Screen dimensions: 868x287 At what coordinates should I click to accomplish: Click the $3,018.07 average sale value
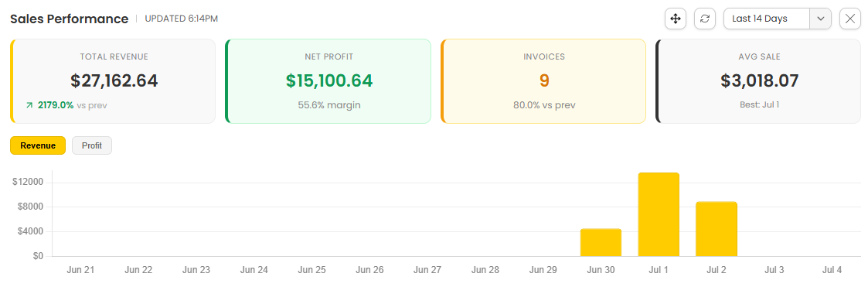760,81
